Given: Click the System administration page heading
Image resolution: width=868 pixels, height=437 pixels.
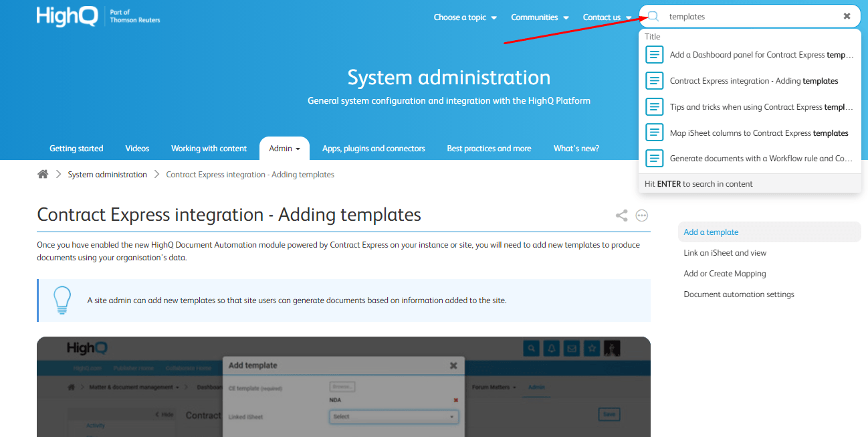Looking at the screenshot, I should 449,78.
